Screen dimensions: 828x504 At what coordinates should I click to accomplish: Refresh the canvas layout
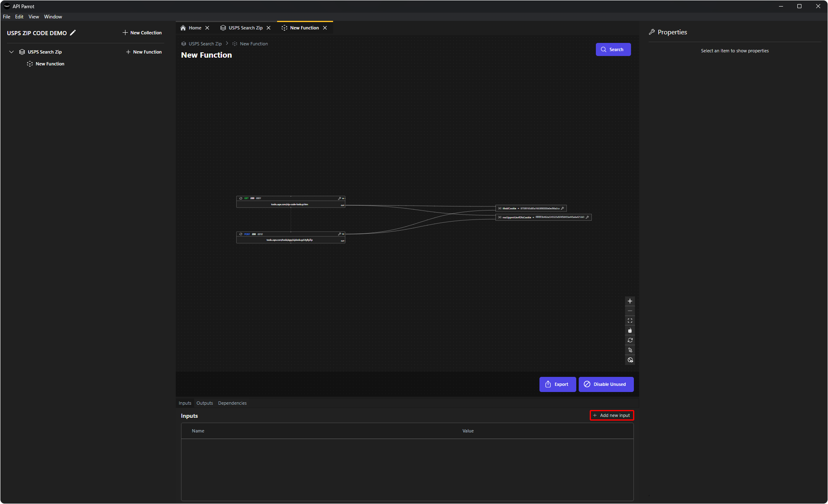tap(630, 340)
